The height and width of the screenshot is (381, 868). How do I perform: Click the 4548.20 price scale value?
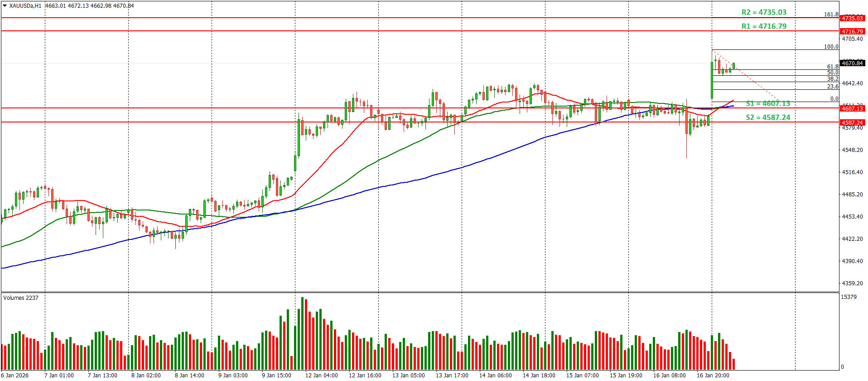pyautogui.click(x=852, y=150)
